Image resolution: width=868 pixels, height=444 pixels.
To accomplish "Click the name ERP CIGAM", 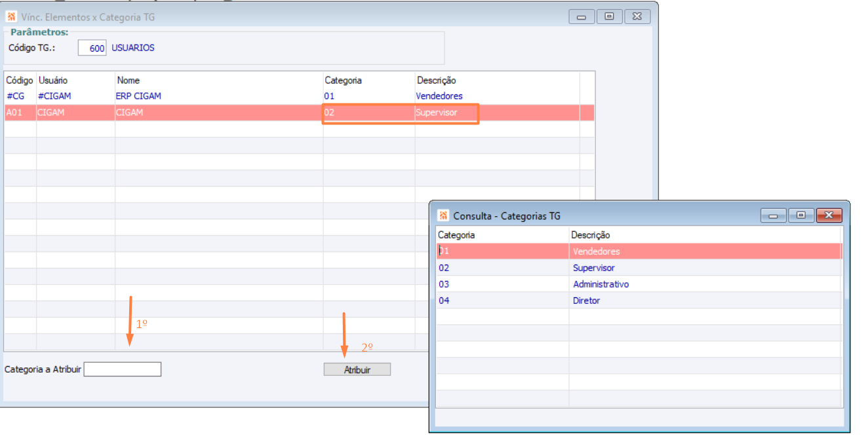I will pyautogui.click(x=138, y=96).
